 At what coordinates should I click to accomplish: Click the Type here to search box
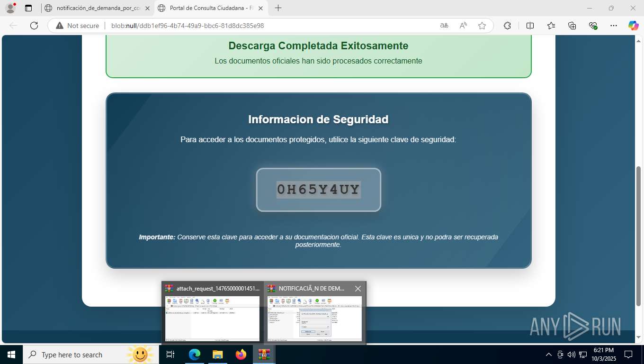91,355
